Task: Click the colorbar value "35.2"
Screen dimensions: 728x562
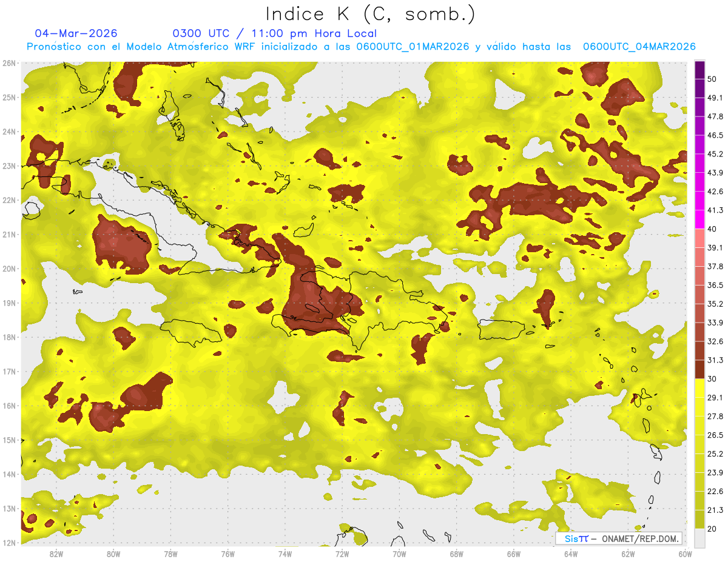Action: [715, 304]
